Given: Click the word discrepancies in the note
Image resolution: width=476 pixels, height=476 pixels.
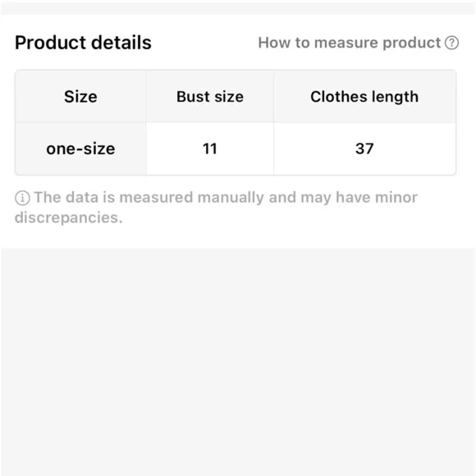Looking at the screenshot, I should [x=69, y=217].
